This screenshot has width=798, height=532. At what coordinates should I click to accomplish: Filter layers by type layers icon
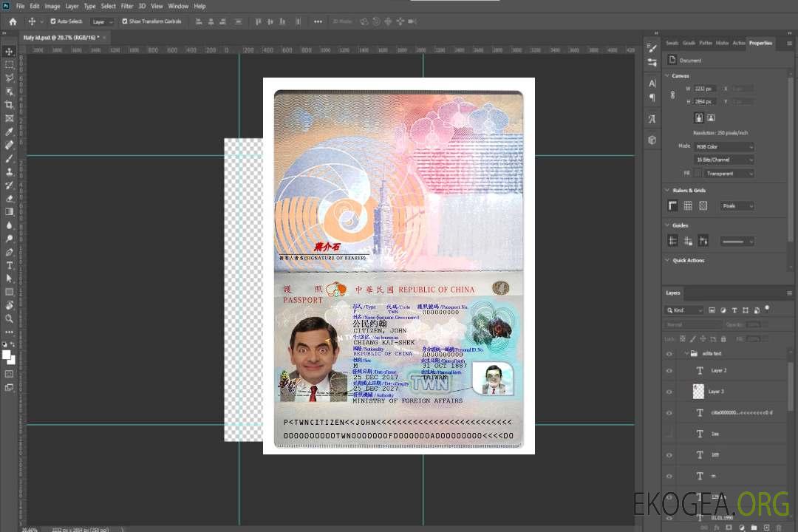(x=734, y=310)
